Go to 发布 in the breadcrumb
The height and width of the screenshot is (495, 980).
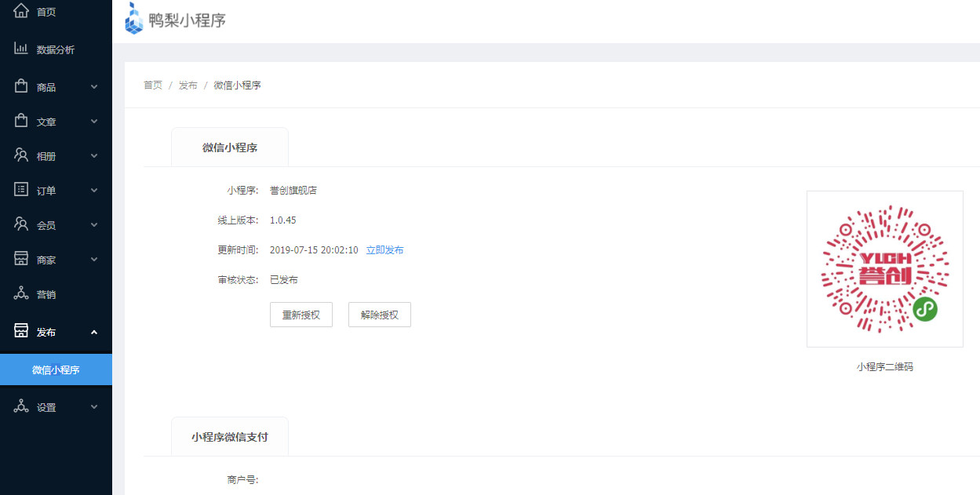pyautogui.click(x=188, y=86)
